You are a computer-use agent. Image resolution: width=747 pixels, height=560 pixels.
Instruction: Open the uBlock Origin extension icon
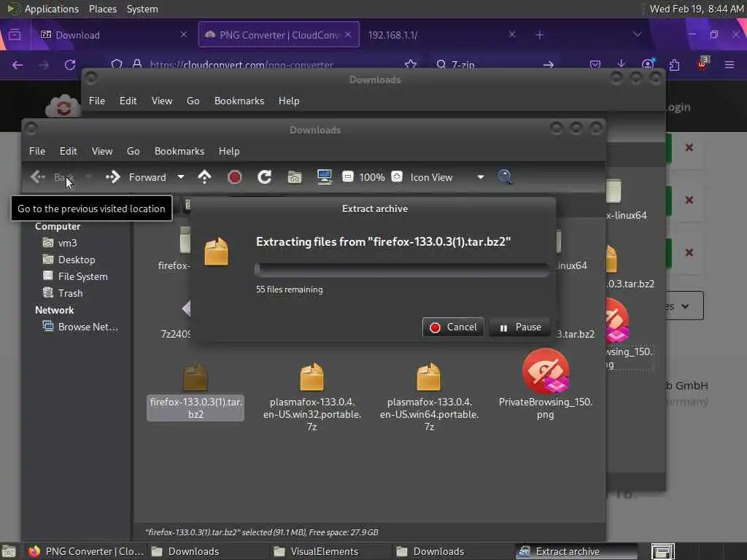click(703, 64)
